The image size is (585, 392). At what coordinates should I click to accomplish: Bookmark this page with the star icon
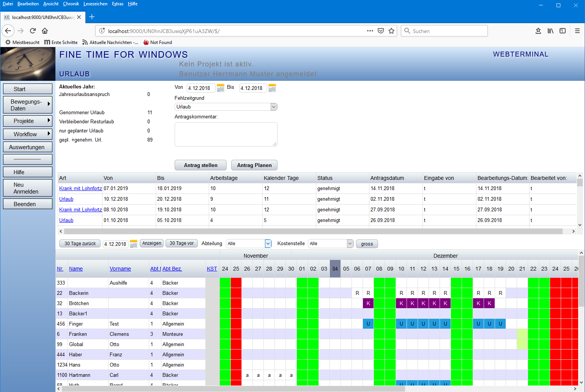391,31
